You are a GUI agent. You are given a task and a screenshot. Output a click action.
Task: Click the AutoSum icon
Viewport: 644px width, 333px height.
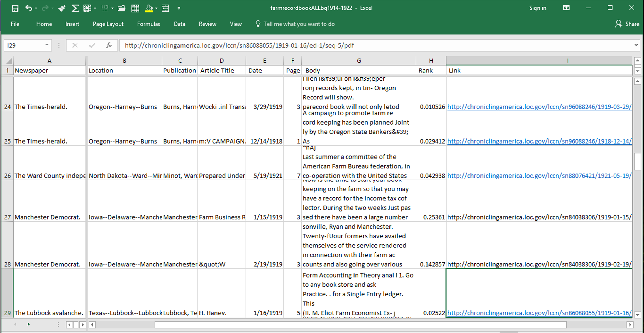tap(75, 8)
